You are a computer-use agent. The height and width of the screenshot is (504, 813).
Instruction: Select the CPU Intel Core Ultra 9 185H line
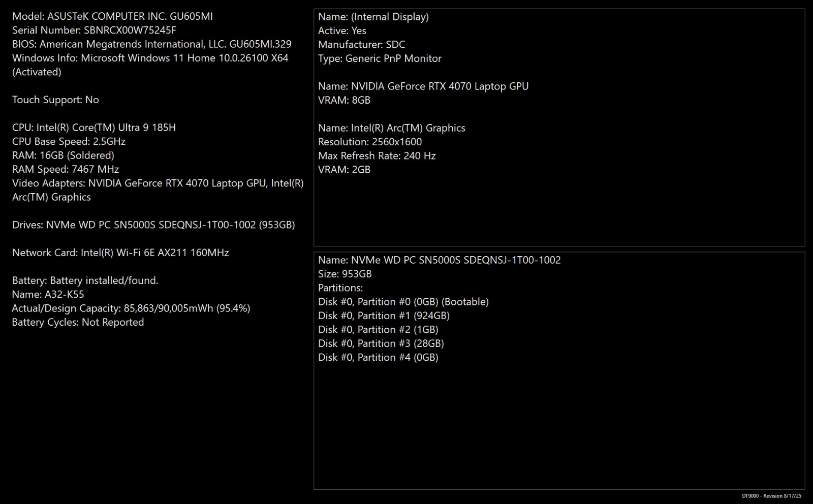[x=94, y=128]
